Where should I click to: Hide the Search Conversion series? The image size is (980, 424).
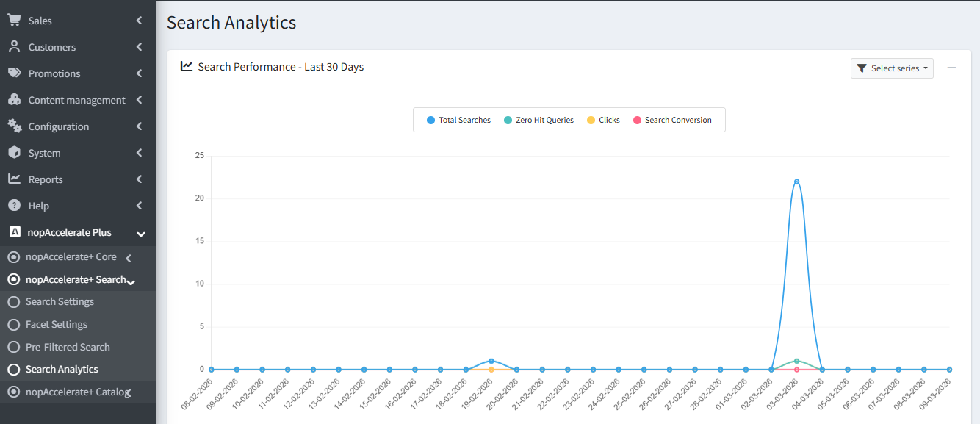[672, 120]
